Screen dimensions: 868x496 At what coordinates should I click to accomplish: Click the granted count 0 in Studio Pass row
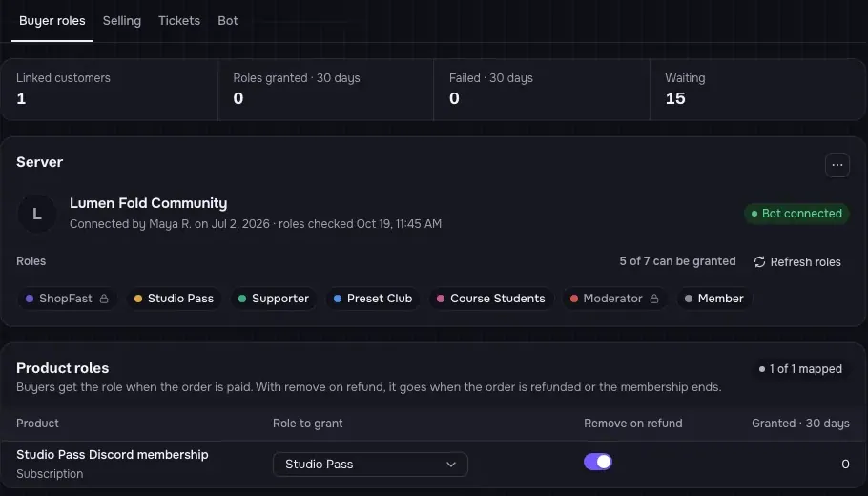point(845,465)
